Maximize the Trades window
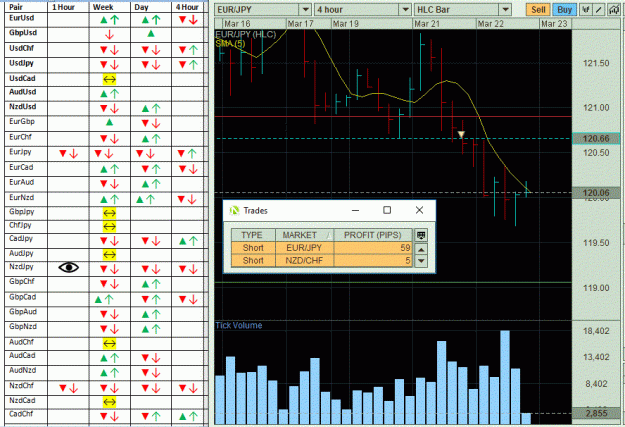625x427 pixels. click(x=387, y=210)
